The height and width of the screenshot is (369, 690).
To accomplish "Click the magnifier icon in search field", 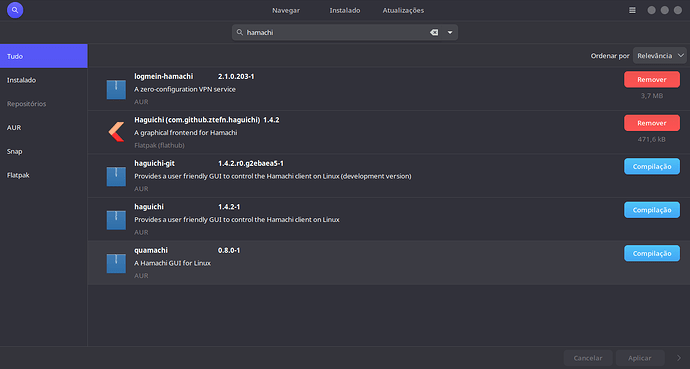I will (239, 32).
